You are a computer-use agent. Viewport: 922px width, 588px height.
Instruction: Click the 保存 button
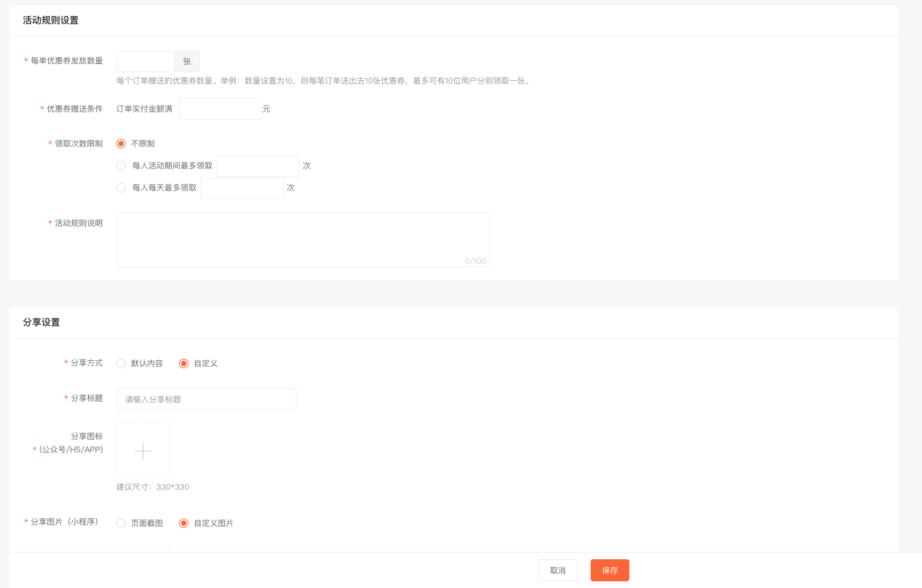610,571
